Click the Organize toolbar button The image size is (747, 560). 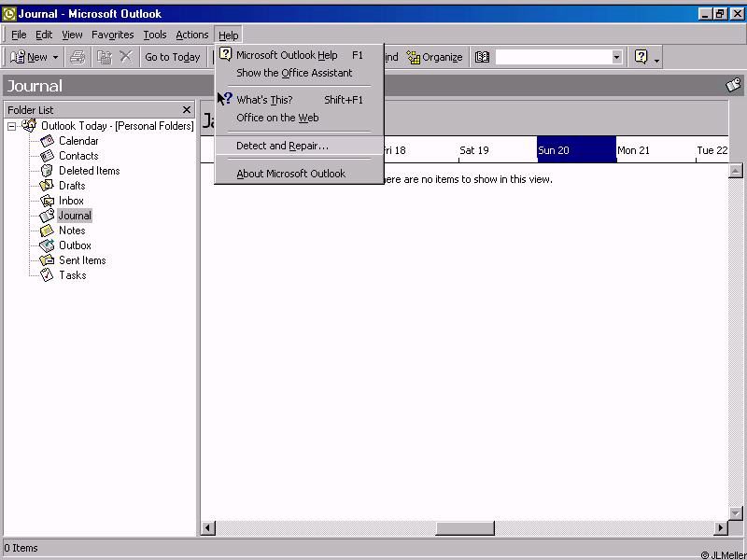pos(434,57)
